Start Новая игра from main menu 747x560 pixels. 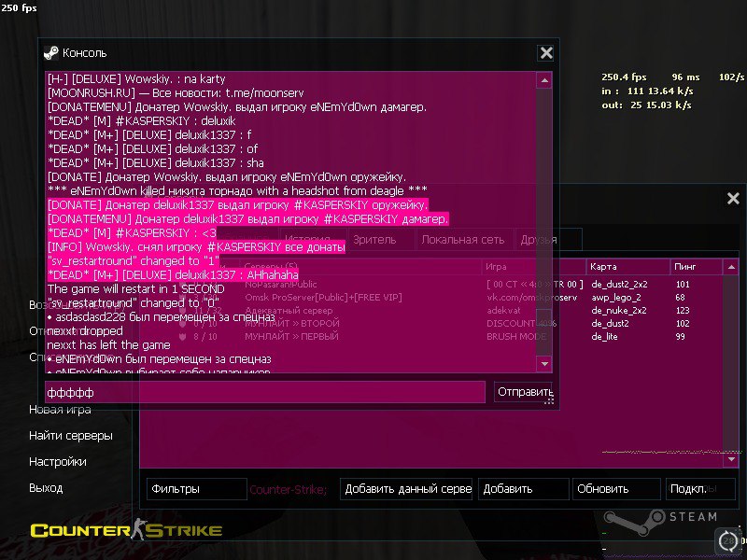[60, 410]
